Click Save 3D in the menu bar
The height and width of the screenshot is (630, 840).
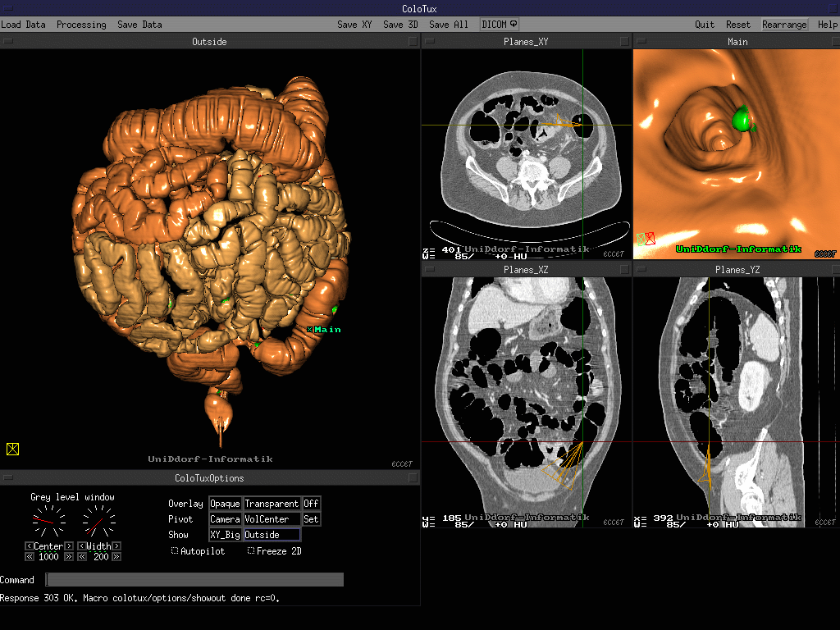point(400,25)
